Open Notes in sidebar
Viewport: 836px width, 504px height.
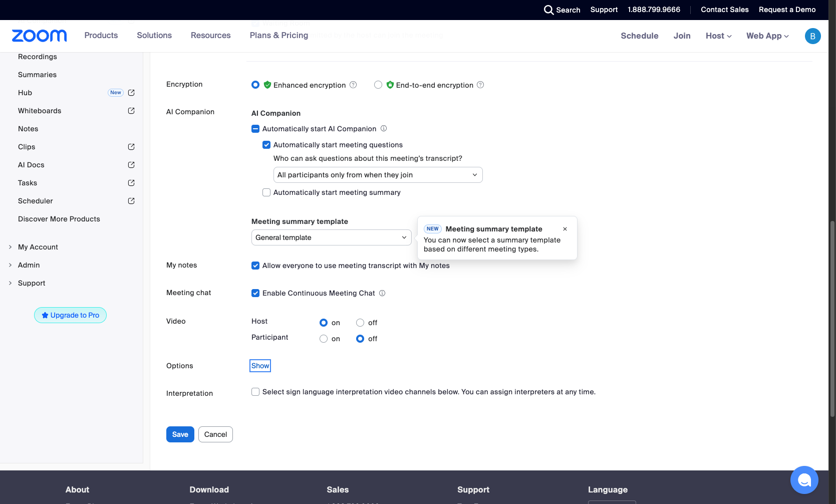28,129
